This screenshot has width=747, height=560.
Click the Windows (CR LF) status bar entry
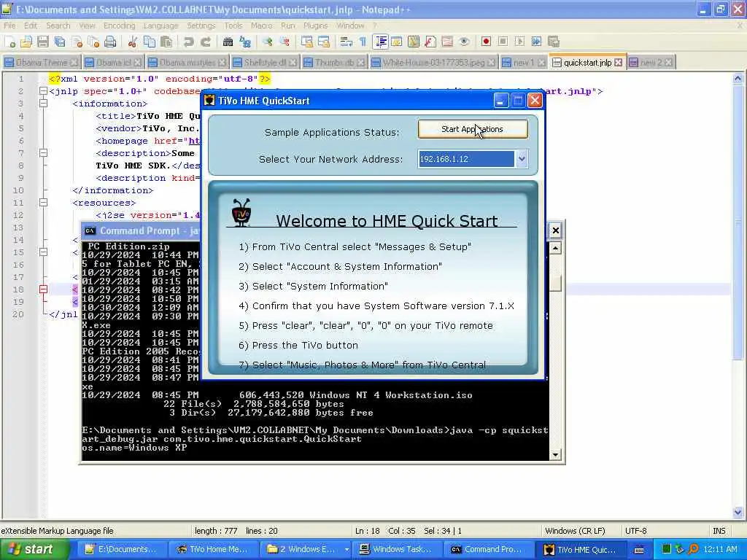pyautogui.click(x=575, y=531)
